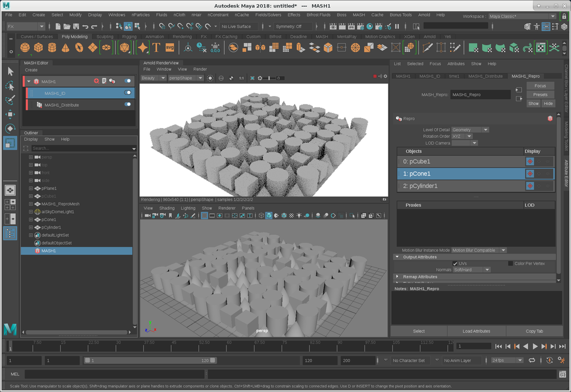Toggle the MASH1_Distribute node enable switch
This screenshot has height=392, width=571.
click(x=128, y=105)
